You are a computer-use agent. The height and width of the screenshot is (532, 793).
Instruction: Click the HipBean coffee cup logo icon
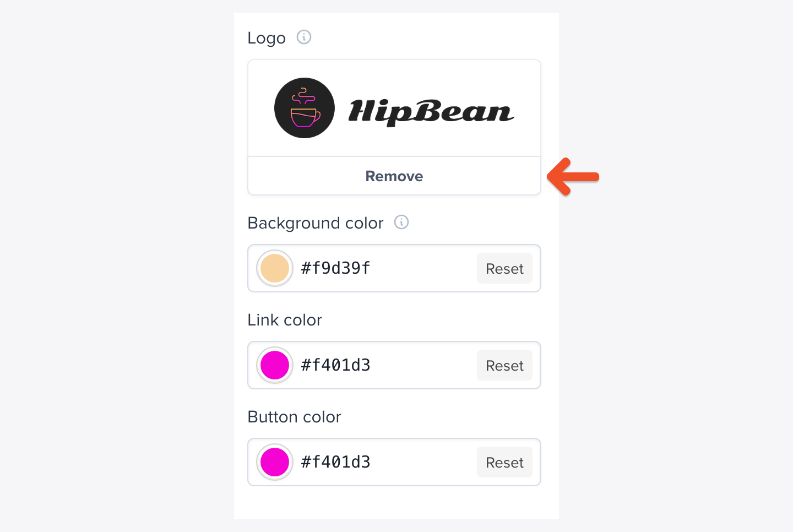click(x=304, y=108)
